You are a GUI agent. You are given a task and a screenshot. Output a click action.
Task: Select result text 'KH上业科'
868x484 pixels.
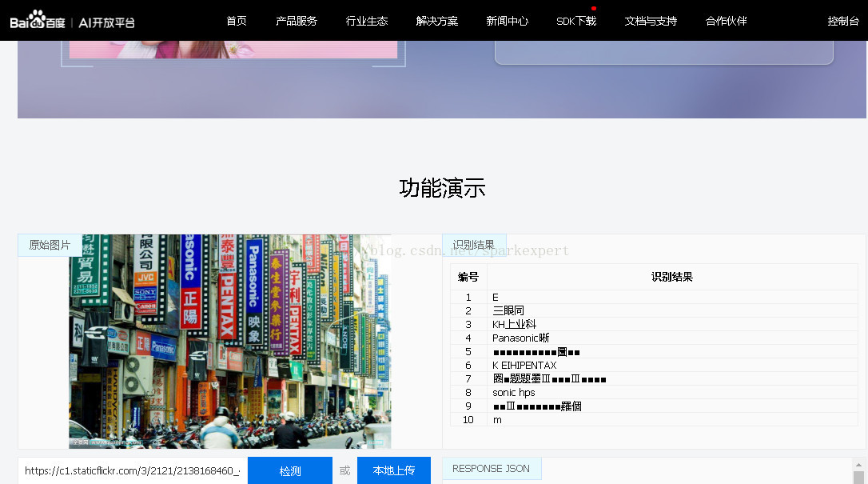click(514, 325)
